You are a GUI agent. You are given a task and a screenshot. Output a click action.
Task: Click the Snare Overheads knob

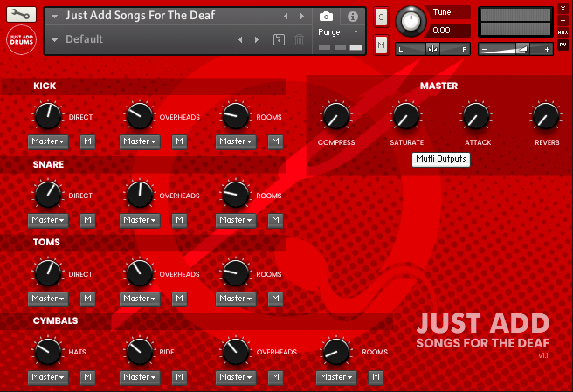click(x=140, y=195)
